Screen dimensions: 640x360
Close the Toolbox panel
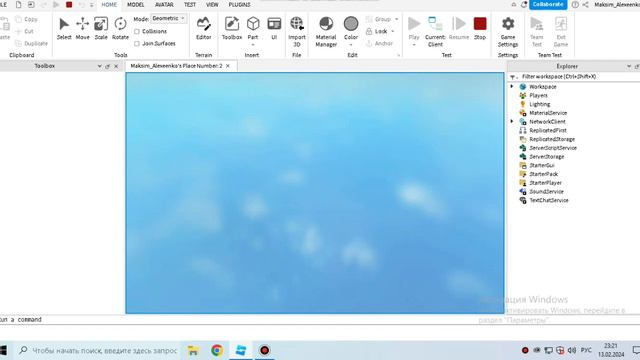[x=116, y=66]
